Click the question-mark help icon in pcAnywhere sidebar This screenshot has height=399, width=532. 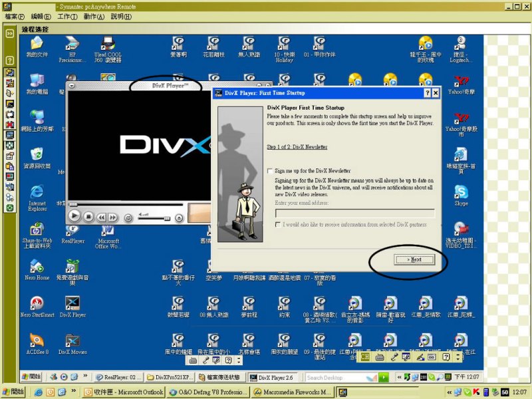point(9,61)
